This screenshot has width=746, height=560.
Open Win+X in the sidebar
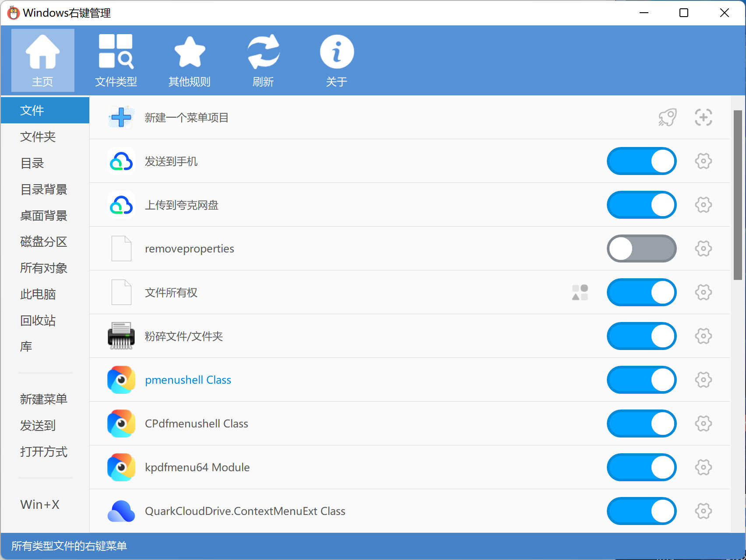45,504
